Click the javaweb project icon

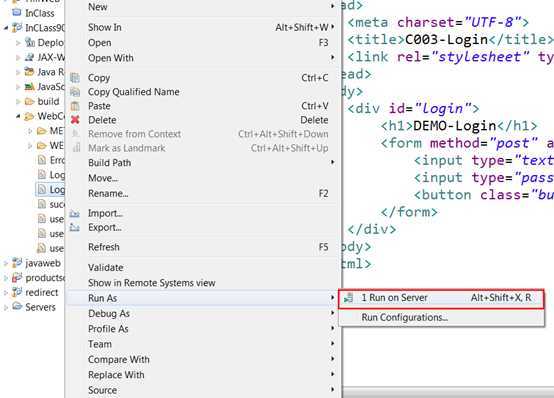[17, 263]
